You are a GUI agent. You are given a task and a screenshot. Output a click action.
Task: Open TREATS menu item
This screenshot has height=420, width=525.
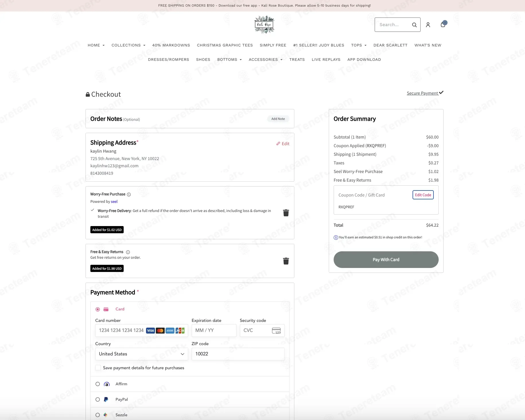pyautogui.click(x=297, y=60)
